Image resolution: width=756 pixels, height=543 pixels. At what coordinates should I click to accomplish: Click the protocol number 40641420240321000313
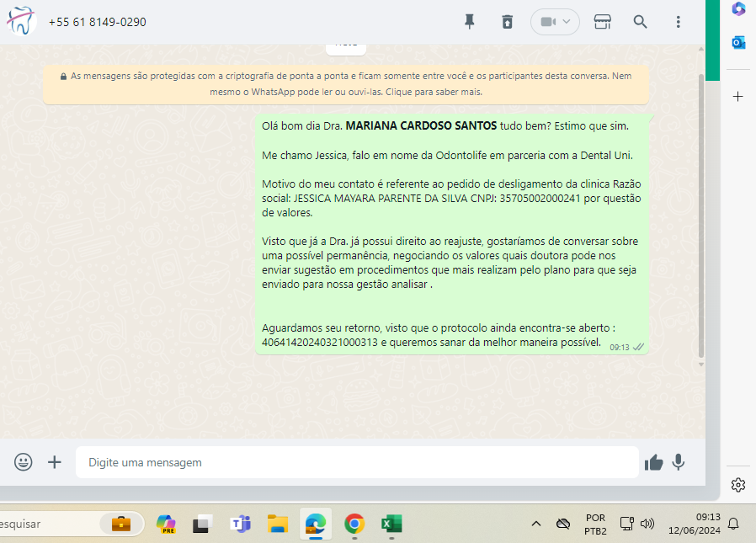(x=320, y=343)
